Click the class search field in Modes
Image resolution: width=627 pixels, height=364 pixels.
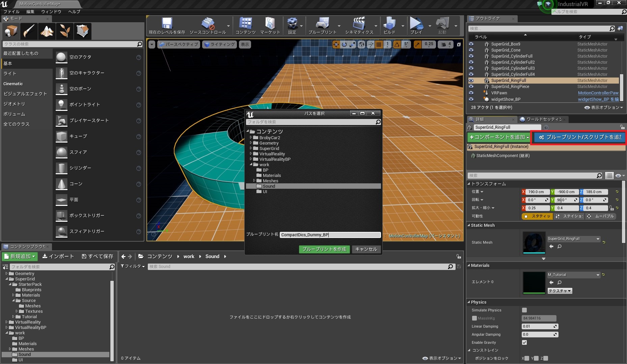pyautogui.click(x=73, y=44)
